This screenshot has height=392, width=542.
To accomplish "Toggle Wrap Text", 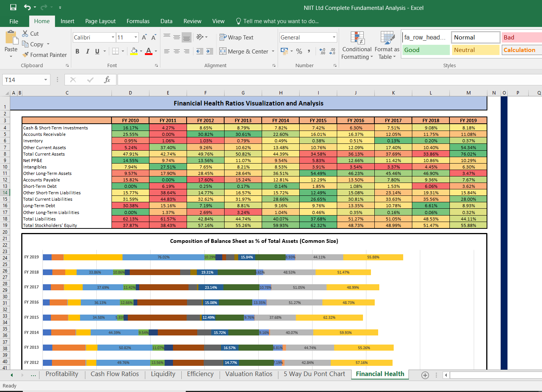I will point(236,37).
